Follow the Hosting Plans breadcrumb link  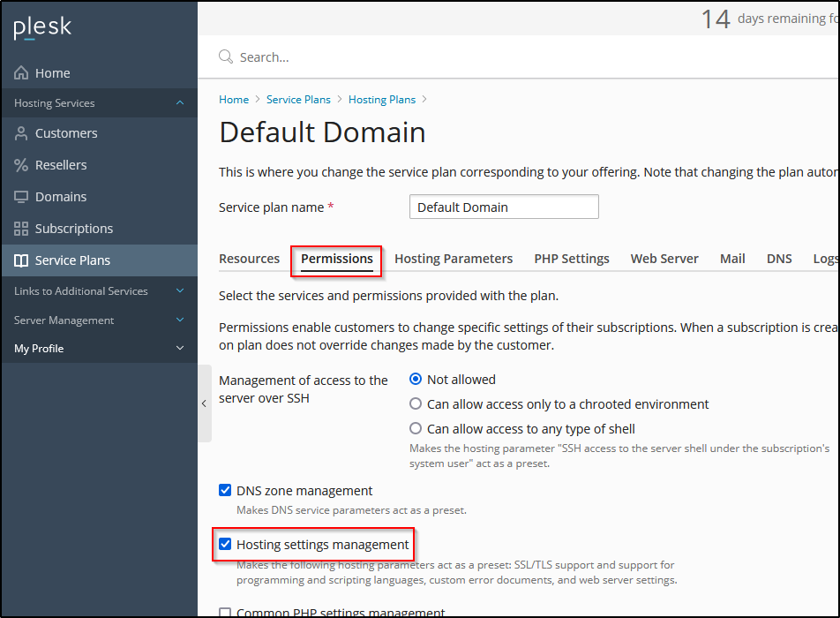point(382,100)
